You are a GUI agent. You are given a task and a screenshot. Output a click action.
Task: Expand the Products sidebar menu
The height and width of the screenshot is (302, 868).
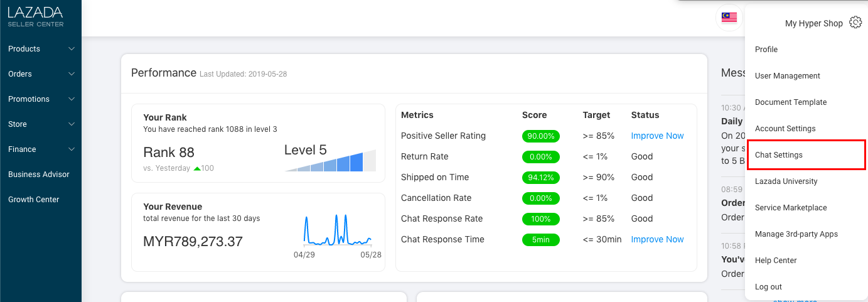tap(41, 49)
